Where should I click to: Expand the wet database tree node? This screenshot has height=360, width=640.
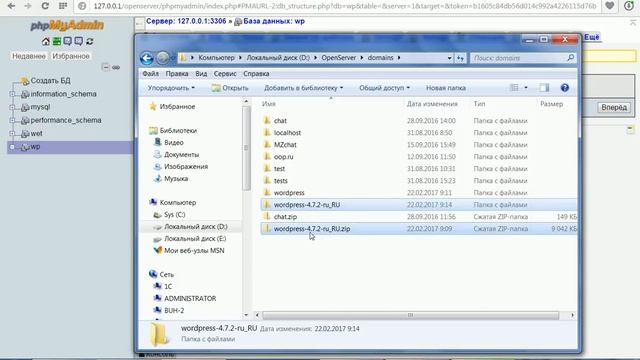(x=12, y=133)
